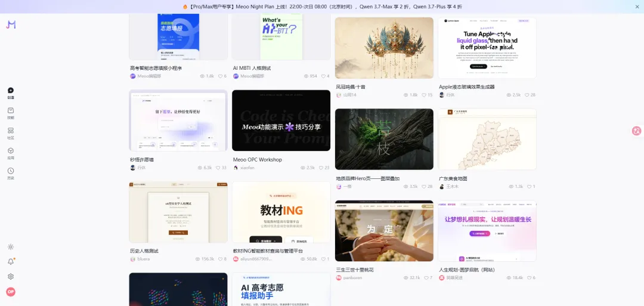Click the heart on 秒悟许愿墙
This screenshot has width=644, height=306.
pyautogui.click(x=218, y=168)
